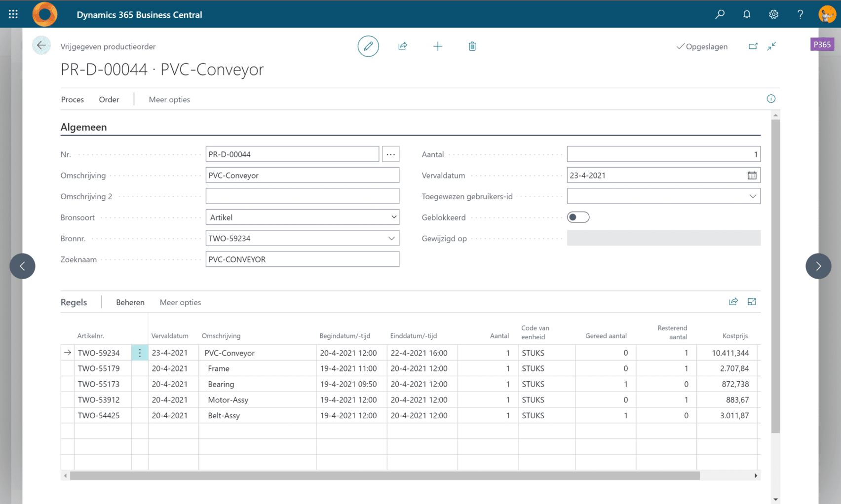
Task: Open Meer opties in the page action bar
Action: tap(169, 100)
